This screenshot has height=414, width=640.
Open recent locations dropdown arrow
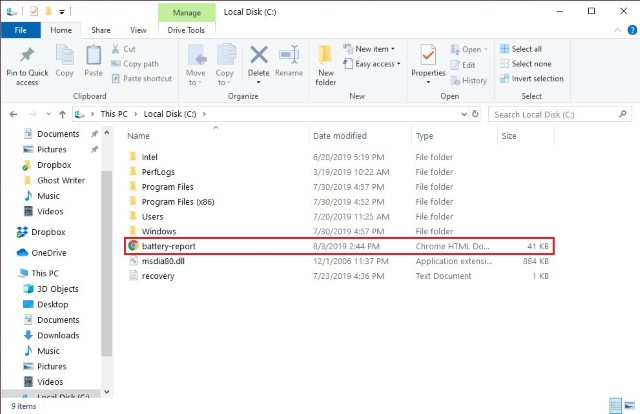click(x=49, y=114)
